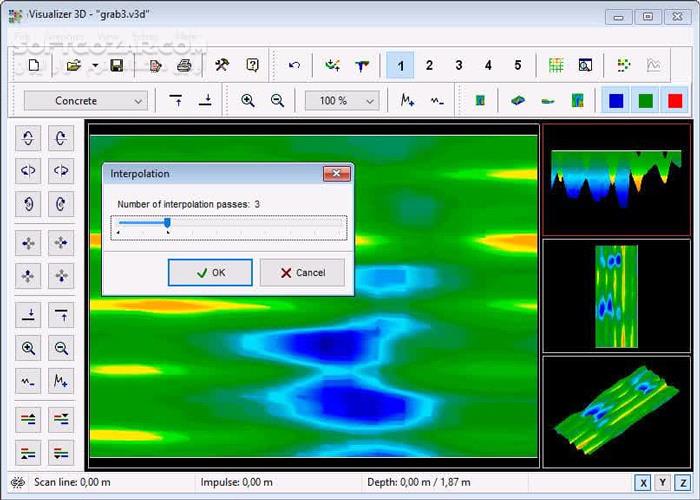Screen dimensions: 700x500
Task: Click the move-up four-arrow icon in left panel
Action: tap(28, 276)
